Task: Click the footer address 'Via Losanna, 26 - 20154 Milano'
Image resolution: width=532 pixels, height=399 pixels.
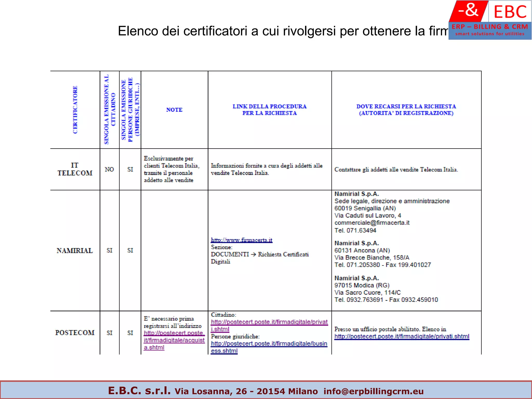Action: click(x=246, y=391)
